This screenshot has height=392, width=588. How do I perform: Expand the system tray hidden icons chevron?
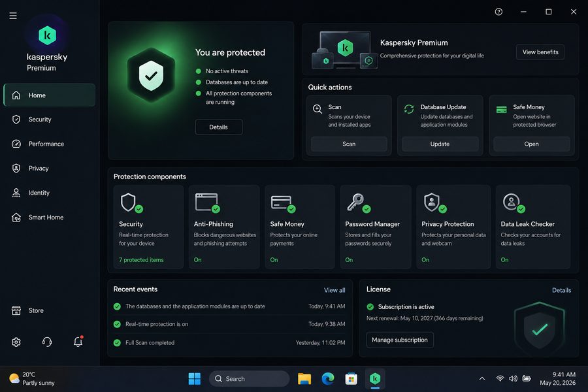482,379
